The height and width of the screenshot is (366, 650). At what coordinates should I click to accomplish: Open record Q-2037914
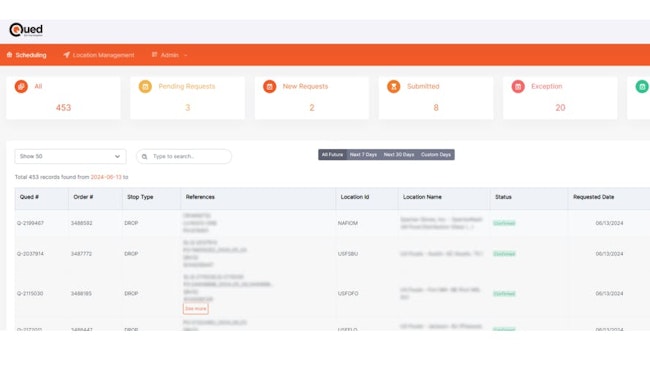[30, 254]
